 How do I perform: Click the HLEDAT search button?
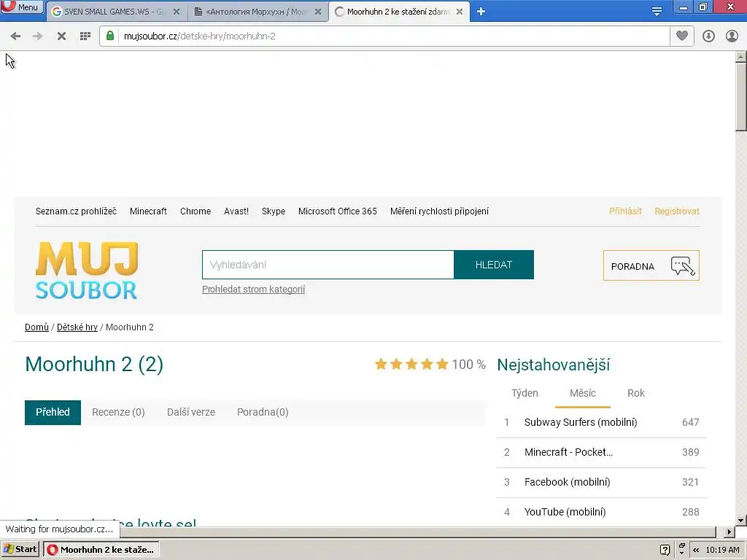click(494, 265)
